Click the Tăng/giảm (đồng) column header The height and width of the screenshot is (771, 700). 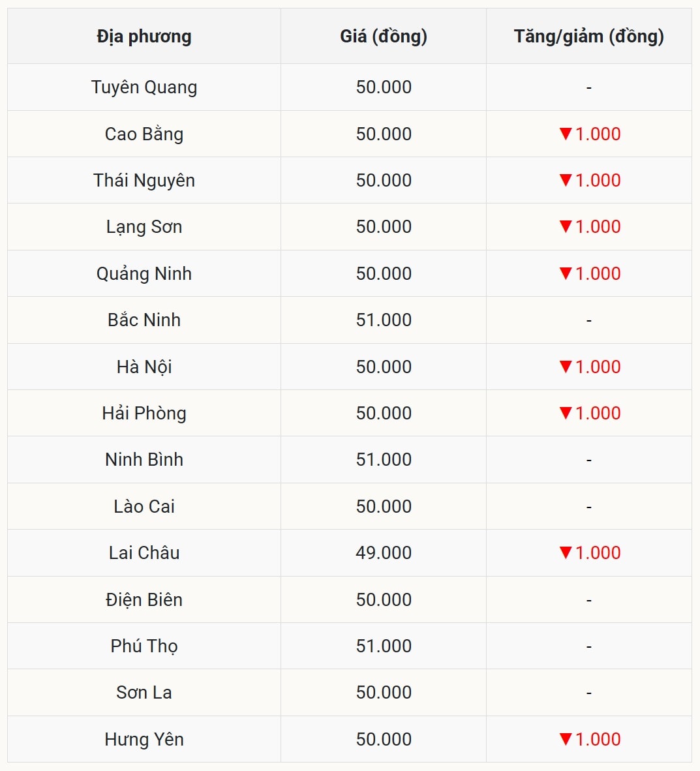588,37
